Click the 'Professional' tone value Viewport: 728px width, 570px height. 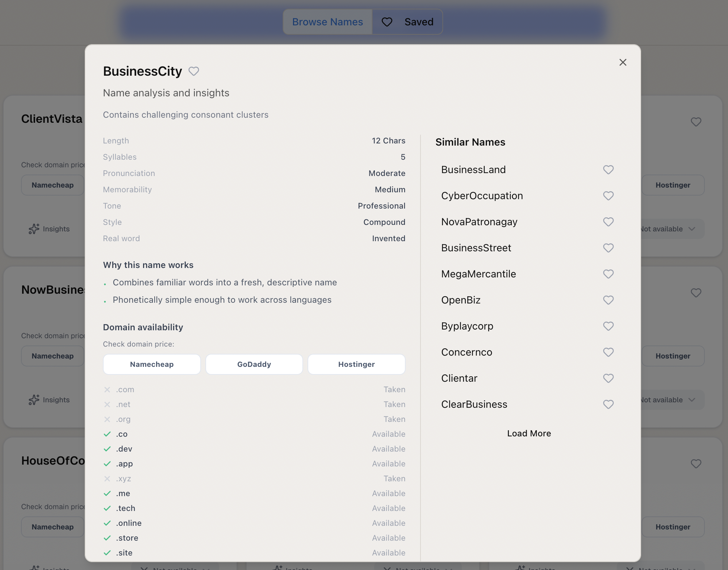[x=381, y=206]
